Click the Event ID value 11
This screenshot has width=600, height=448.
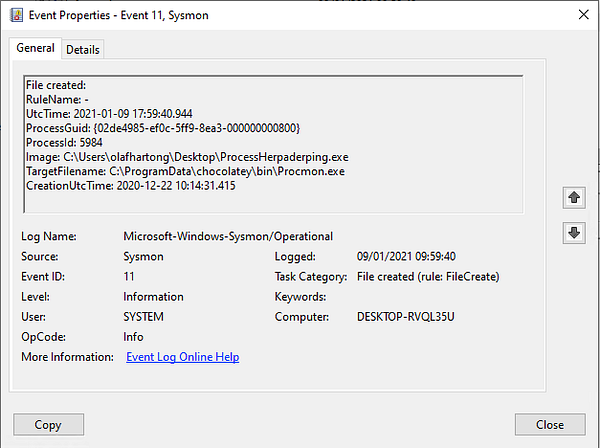tap(129, 277)
